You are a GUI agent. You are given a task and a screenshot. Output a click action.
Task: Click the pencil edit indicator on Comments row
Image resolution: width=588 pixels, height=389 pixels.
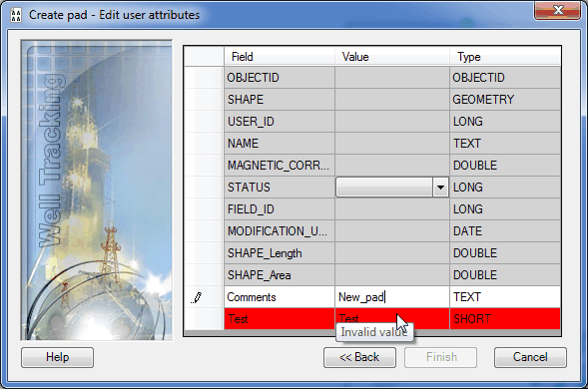[x=197, y=297]
